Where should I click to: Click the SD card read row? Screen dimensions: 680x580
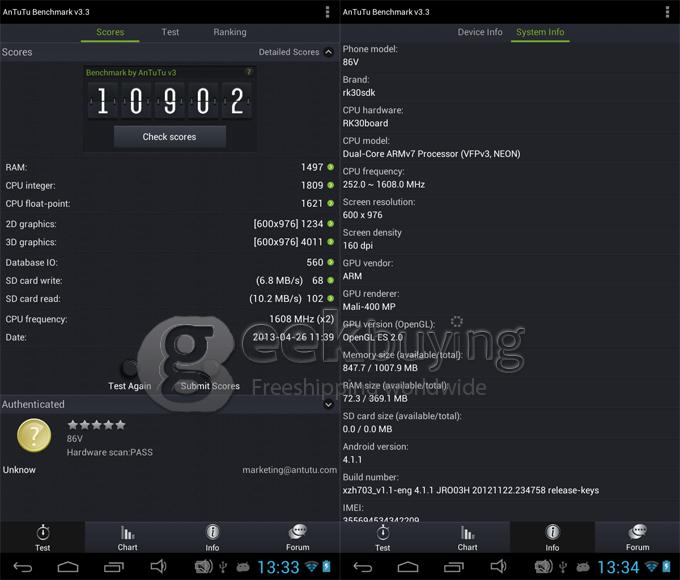point(170,299)
